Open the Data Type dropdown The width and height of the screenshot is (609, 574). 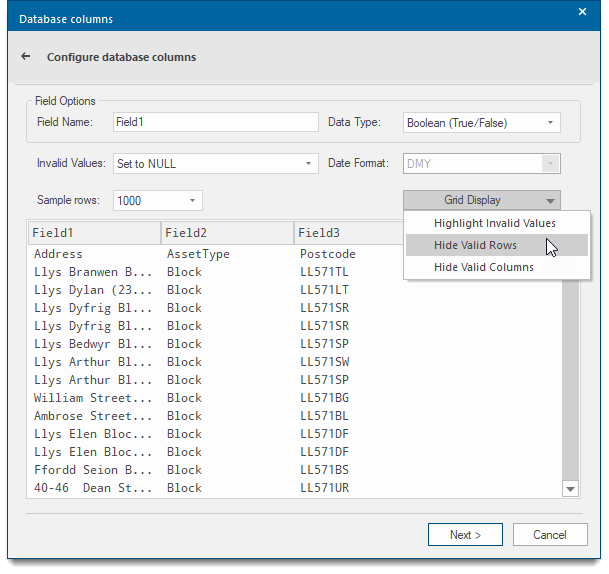pyautogui.click(x=482, y=123)
